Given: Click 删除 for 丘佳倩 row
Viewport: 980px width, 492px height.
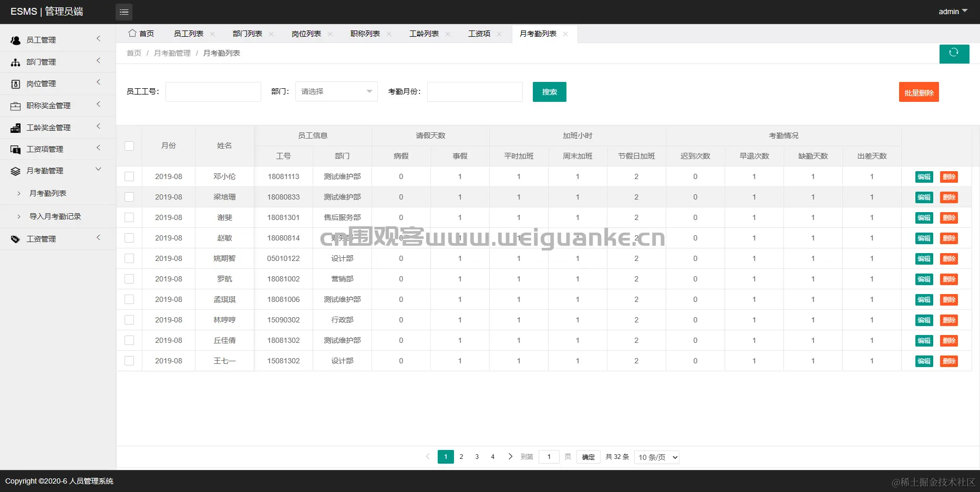Looking at the screenshot, I should 949,341.
